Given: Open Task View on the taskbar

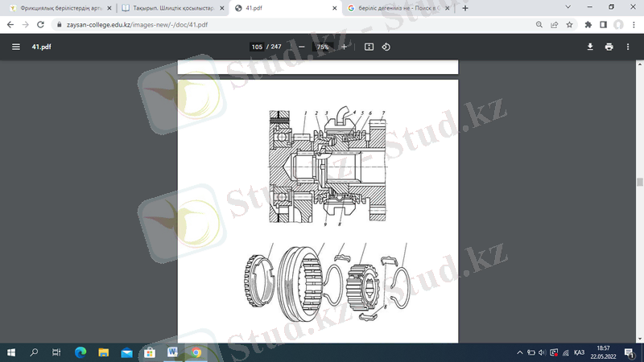Looking at the screenshot, I should click(x=56, y=352).
